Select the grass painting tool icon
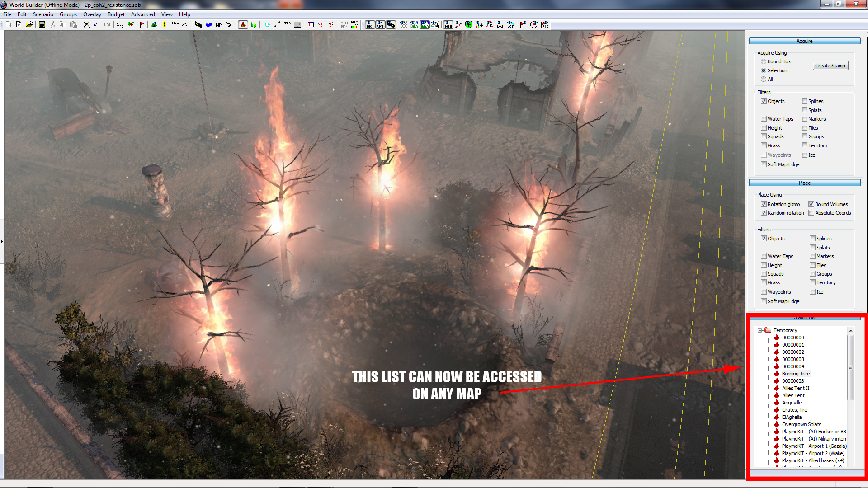 (x=254, y=24)
